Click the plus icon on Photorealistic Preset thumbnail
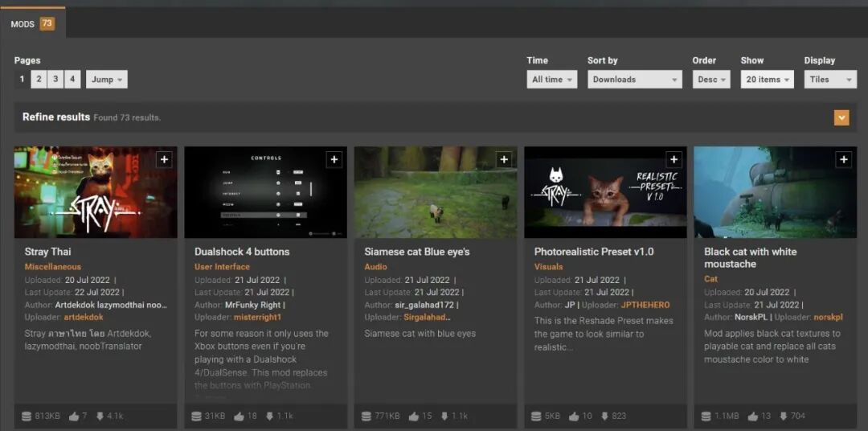This screenshot has width=868, height=431. [x=674, y=159]
